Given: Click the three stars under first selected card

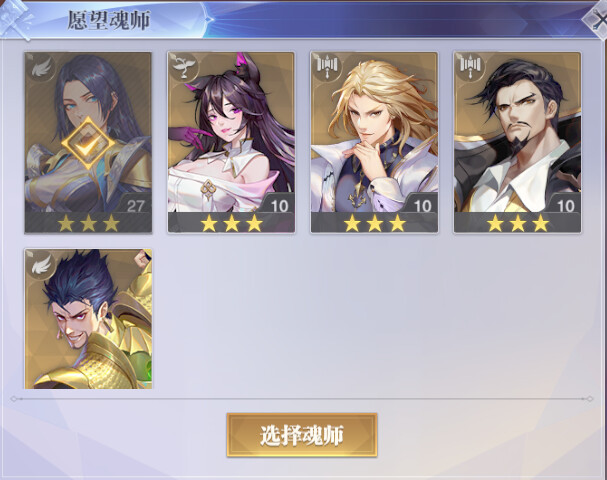Looking at the screenshot, I should coord(88,223).
